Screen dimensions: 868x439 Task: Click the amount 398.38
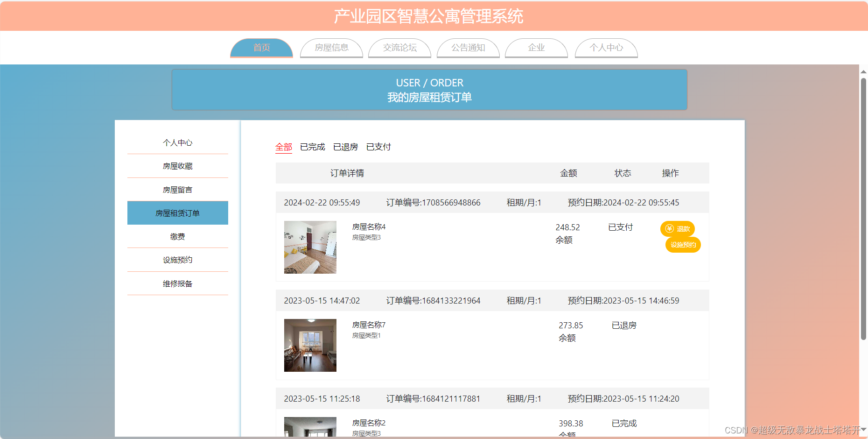(x=571, y=424)
